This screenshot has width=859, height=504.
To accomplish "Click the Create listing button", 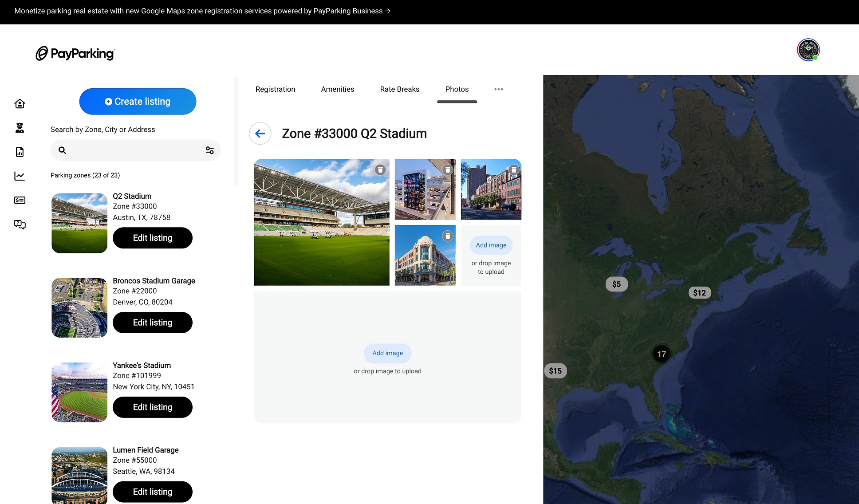I will [138, 102].
